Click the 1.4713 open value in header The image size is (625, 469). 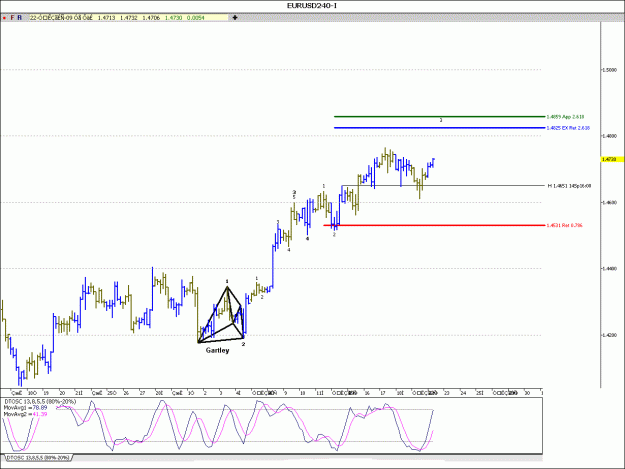[x=106, y=18]
